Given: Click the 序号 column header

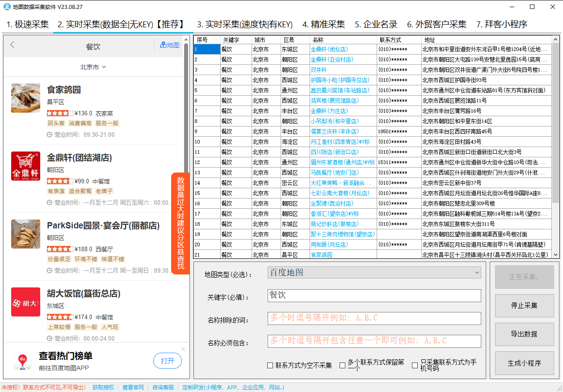Looking at the screenshot, I should click(207, 40).
